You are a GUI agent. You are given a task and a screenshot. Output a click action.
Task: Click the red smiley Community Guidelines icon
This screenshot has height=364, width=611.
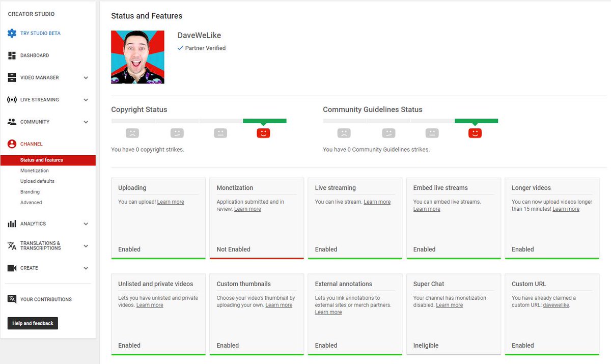click(x=475, y=133)
